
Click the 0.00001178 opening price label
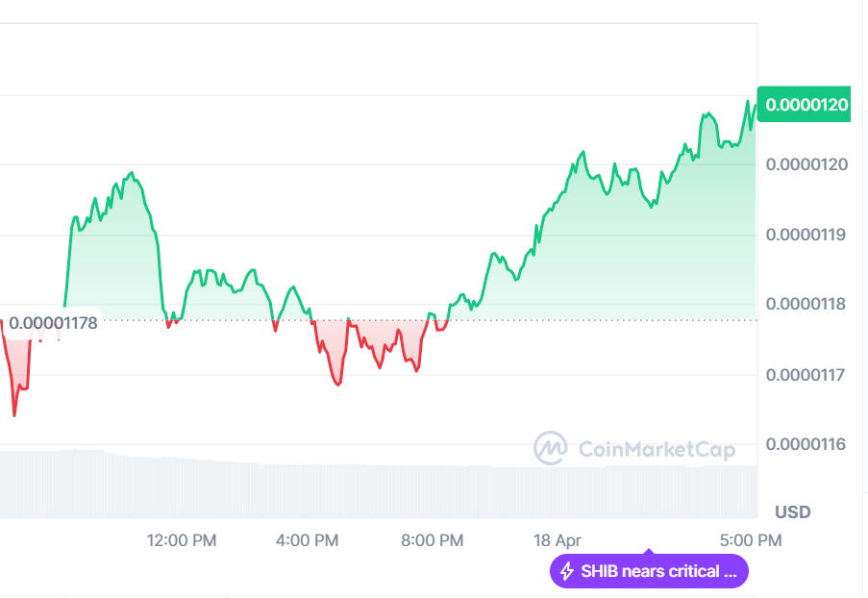[52, 323]
